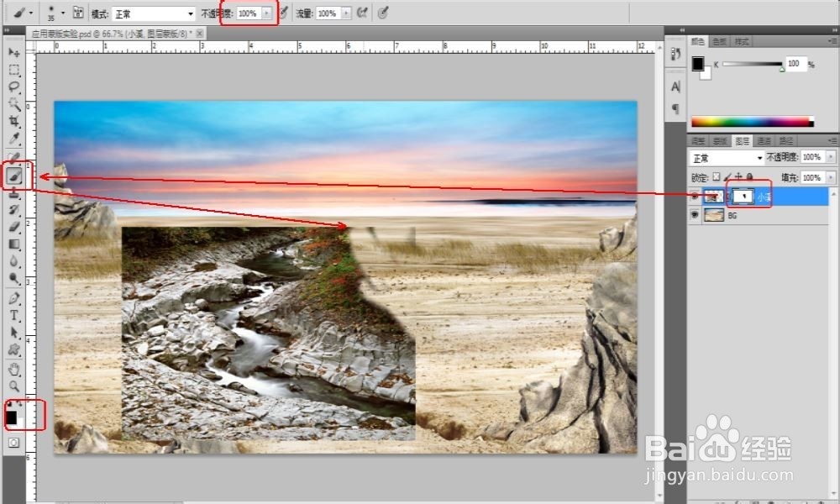Click the K value input field
The height and width of the screenshot is (504, 840).
795,64
